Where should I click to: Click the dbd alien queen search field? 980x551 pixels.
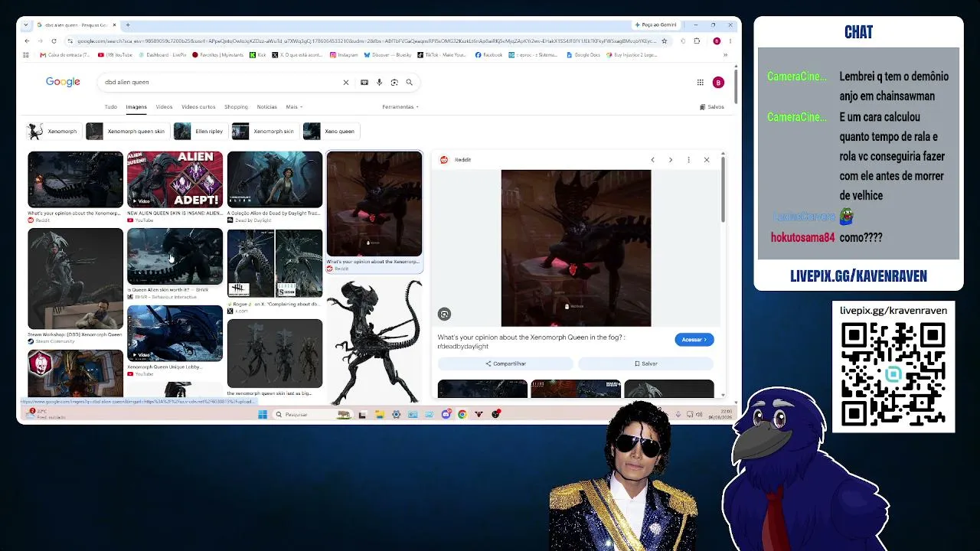pyautogui.click(x=222, y=82)
